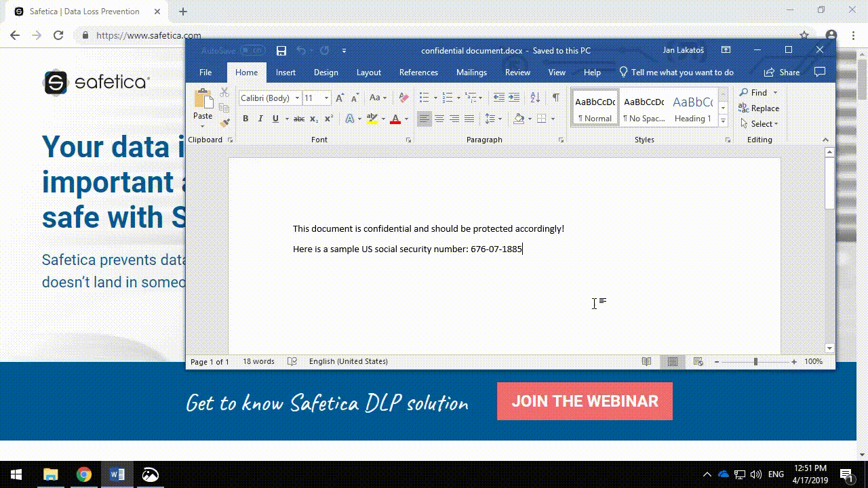Switch to Web Layout view
Viewport: 868px width, 488px height.
click(698, 362)
